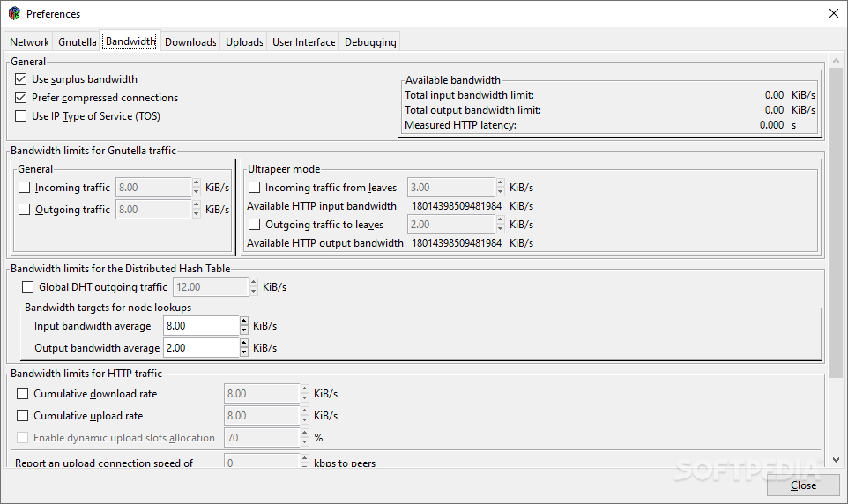Select the Bandwidth tab
Viewport: 848px width, 504px height.
(130, 41)
